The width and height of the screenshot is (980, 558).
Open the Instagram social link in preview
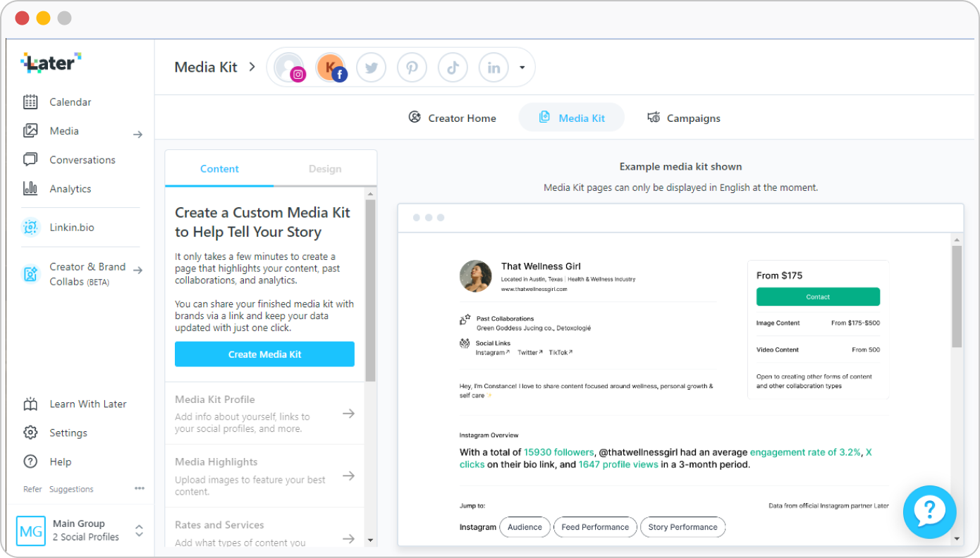(x=493, y=352)
